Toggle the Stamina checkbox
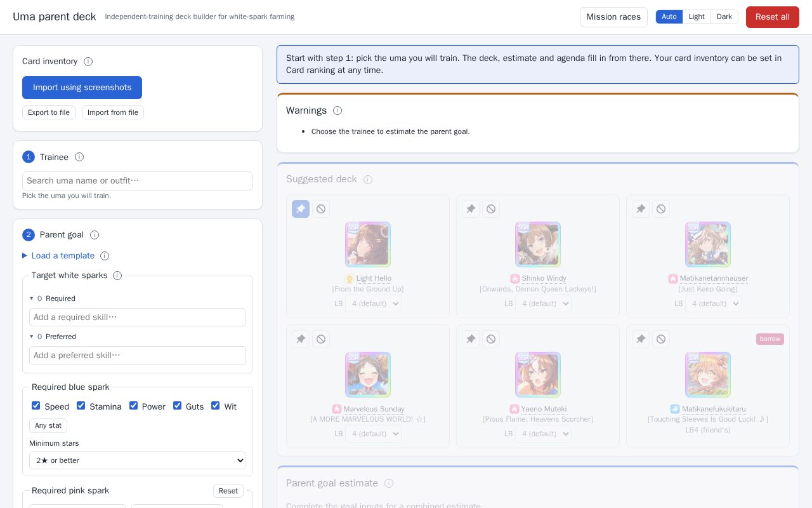 coord(81,406)
